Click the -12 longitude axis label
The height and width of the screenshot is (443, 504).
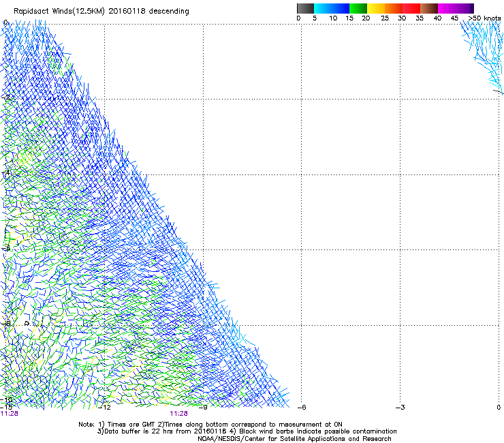click(x=104, y=408)
